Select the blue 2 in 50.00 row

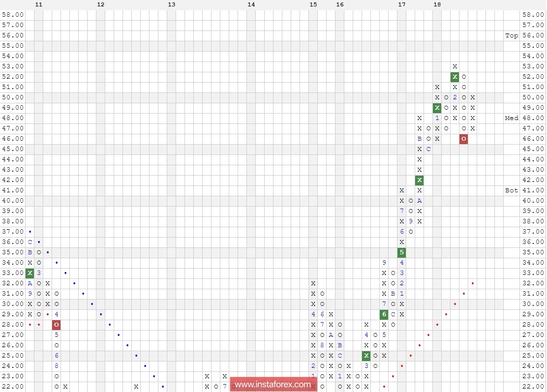pos(455,97)
